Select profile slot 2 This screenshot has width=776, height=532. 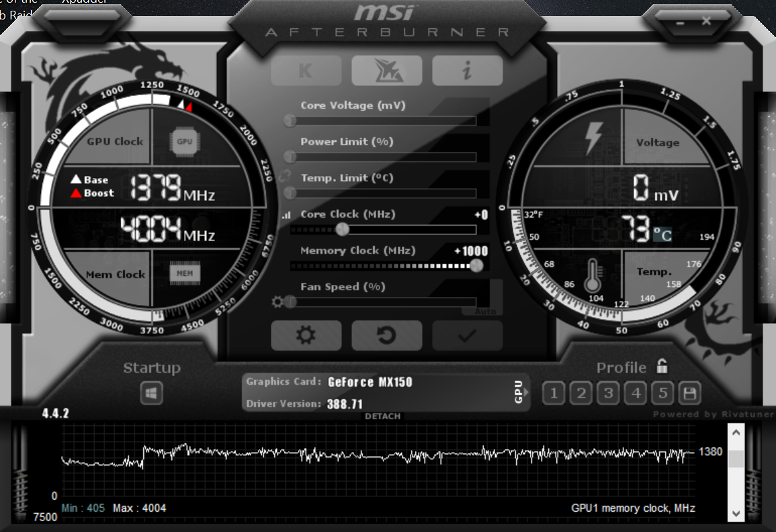pos(581,394)
